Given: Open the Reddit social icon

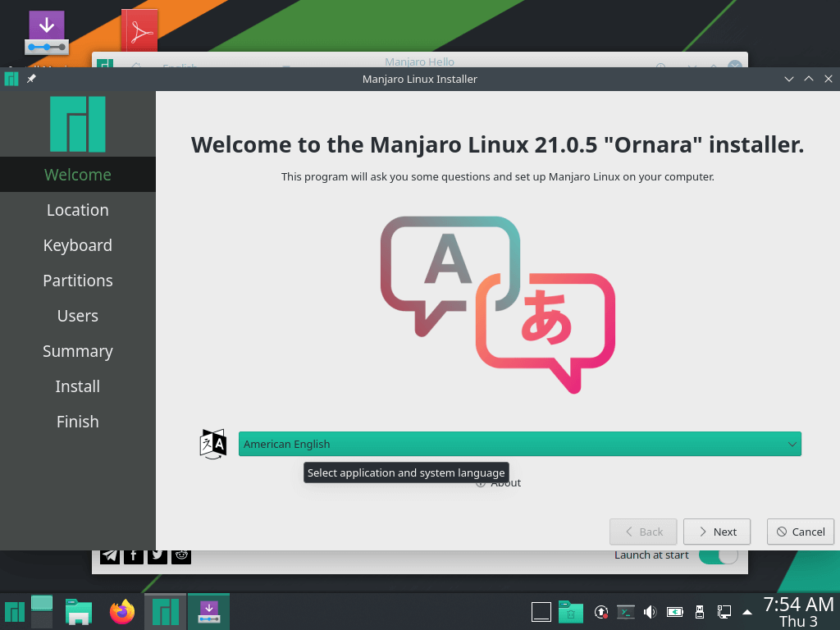Looking at the screenshot, I should click(x=181, y=555).
